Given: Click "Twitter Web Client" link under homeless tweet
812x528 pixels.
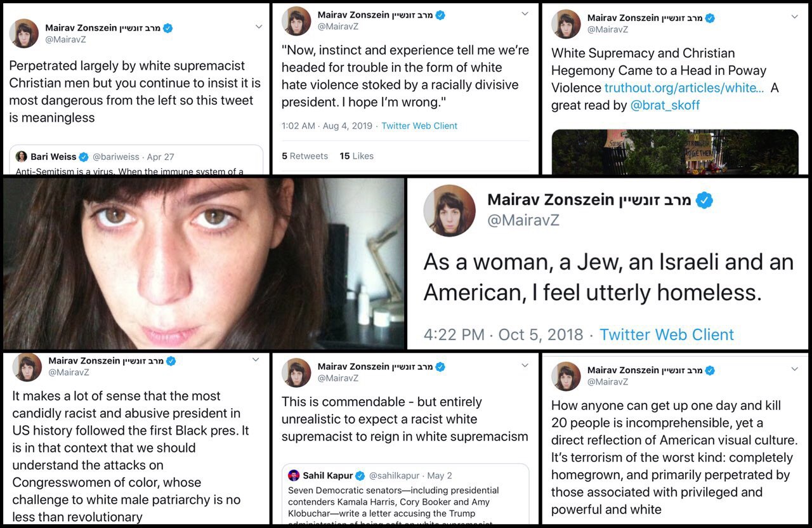Looking at the screenshot, I should pos(666,334).
